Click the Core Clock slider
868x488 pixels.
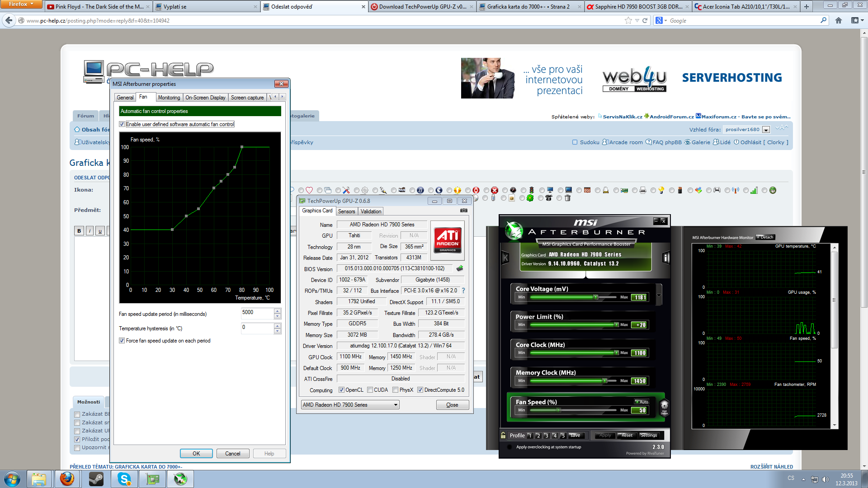tap(573, 353)
